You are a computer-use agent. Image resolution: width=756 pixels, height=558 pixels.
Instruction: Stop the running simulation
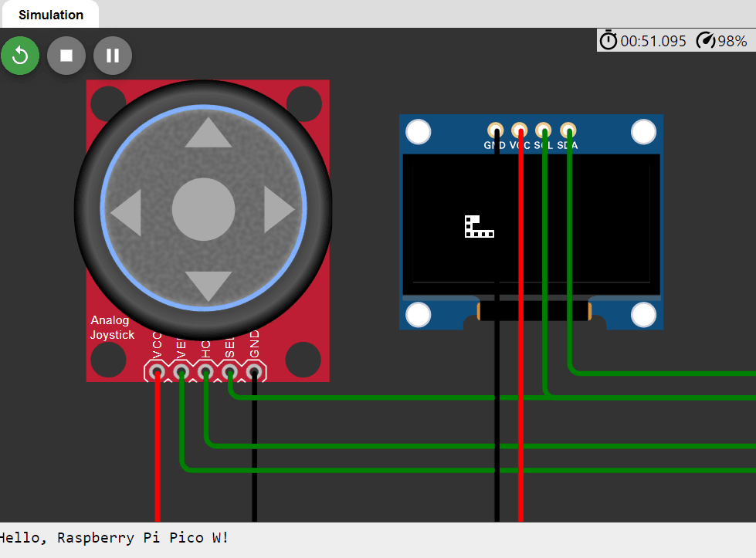[66, 56]
